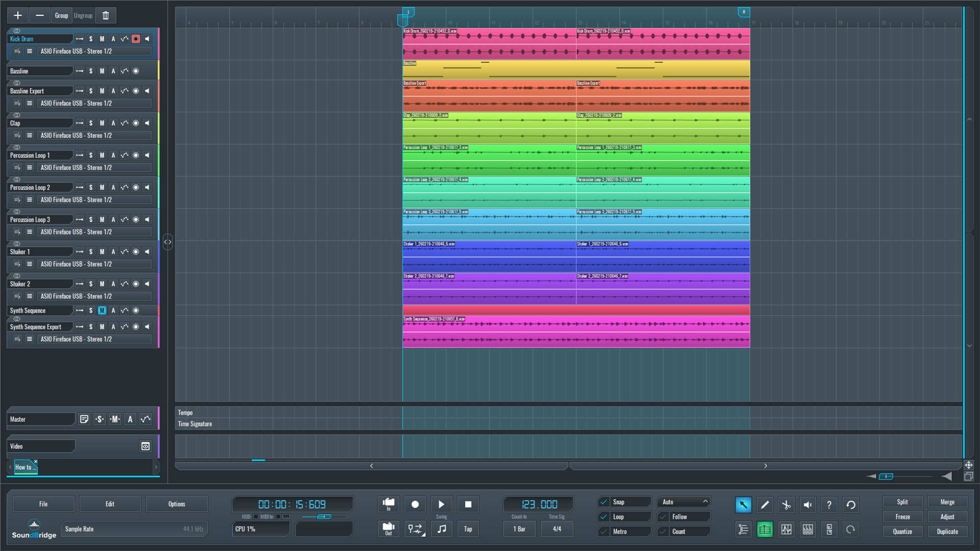Delete selected track with trash icon
980x551 pixels.
pyautogui.click(x=106, y=16)
